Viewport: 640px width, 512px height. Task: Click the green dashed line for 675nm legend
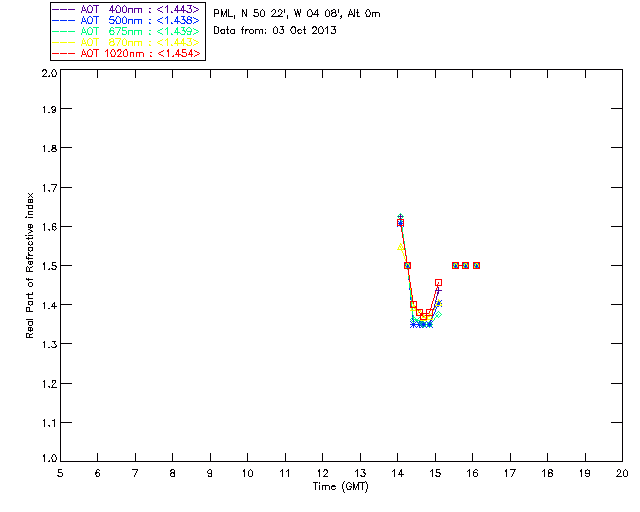[64, 31]
